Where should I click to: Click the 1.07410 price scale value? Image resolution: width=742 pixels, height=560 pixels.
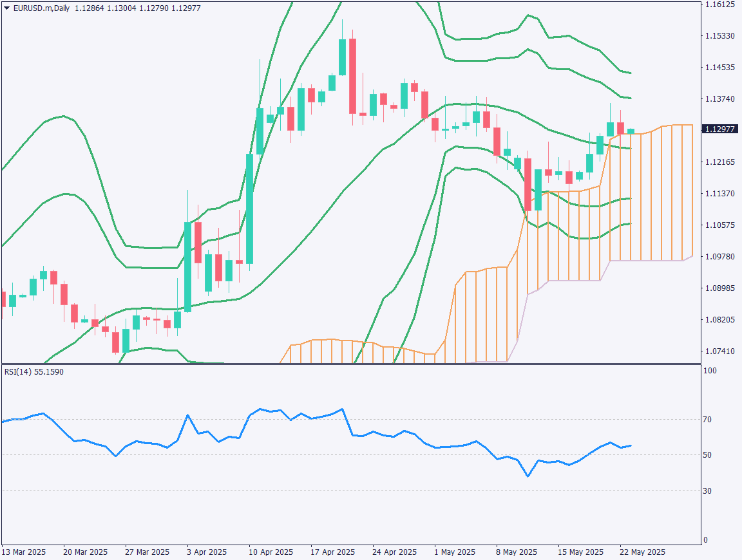(719, 351)
